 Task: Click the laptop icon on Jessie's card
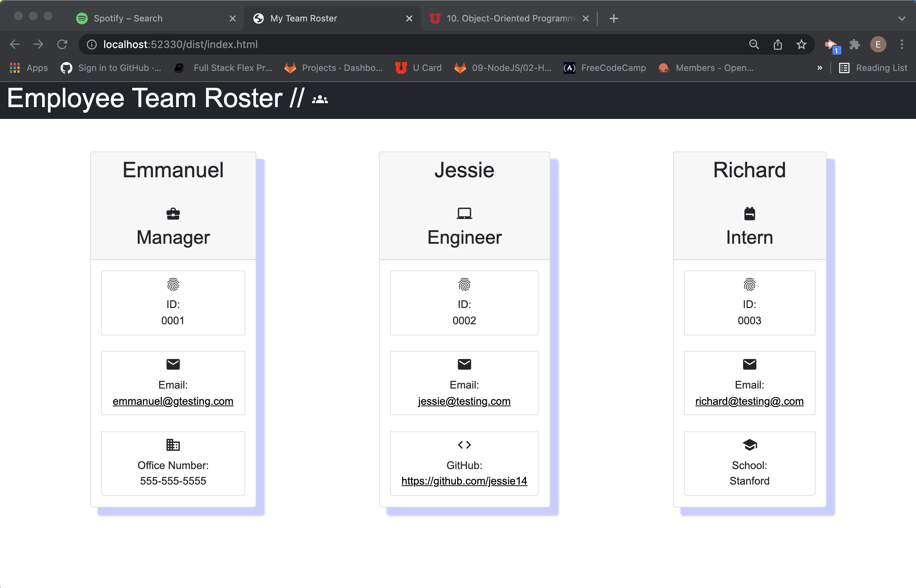pos(464,213)
